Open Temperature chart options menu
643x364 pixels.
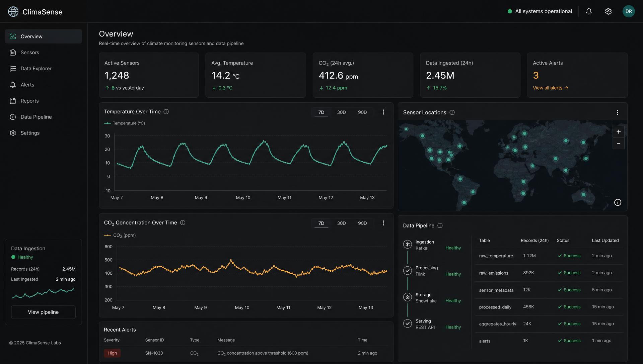383,112
